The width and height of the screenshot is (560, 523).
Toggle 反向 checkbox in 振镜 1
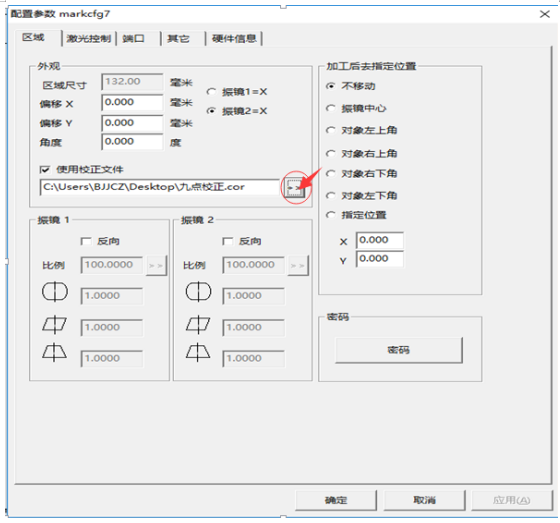(x=86, y=241)
